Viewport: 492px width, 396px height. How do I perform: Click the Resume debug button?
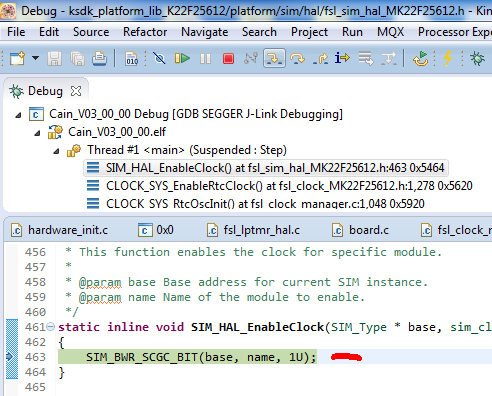pyautogui.click(x=182, y=59)
